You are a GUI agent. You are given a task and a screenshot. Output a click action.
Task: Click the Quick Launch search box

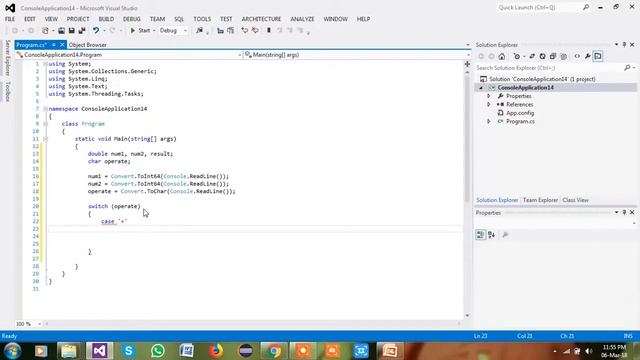tap(543, 7)
